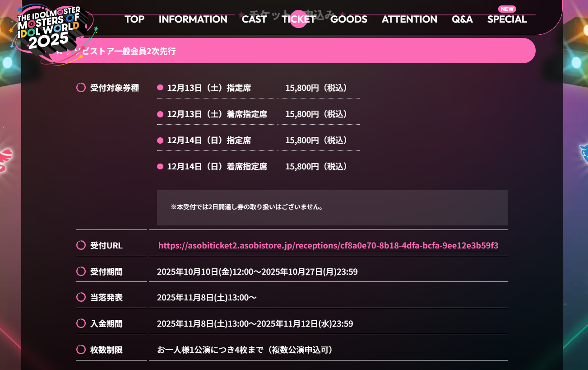Click the price for 12月14日（日）着席指定席
The image size is (588, 370).
coord(318,166)
